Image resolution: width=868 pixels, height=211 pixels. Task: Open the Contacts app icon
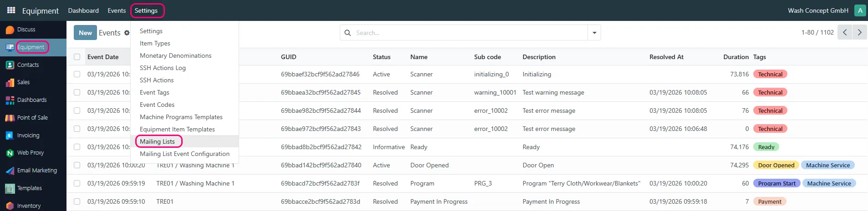pyautogui.click(x=10, y=65)
